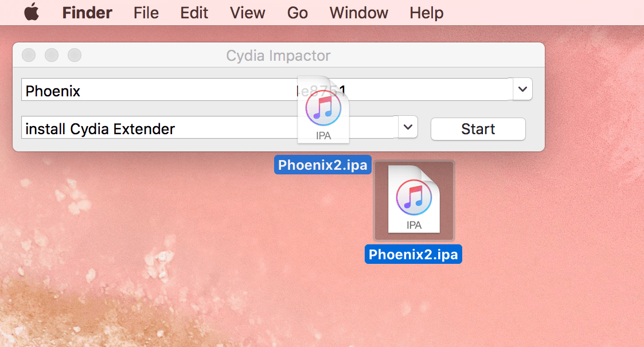
Task: Expand the install Cydia Extender dropdown arrow
Action: coord(408,127)
